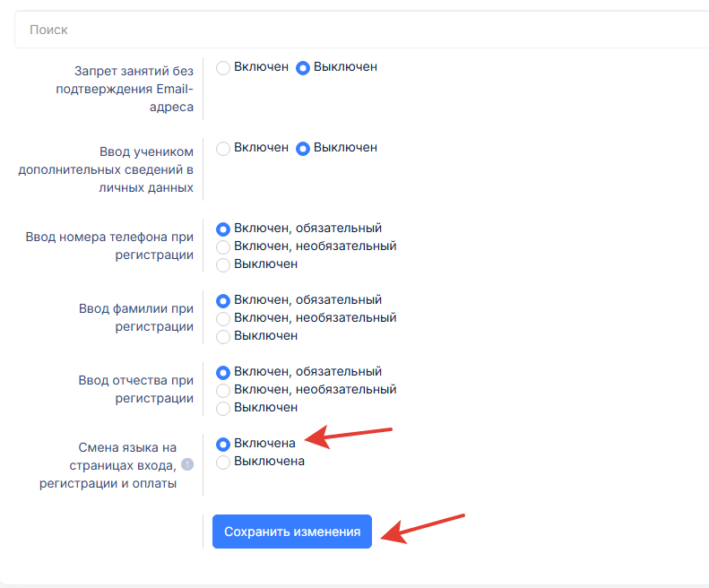Disable surname entry at registration
The width and height of the screenshot is (709, 588).
(223, 336)
